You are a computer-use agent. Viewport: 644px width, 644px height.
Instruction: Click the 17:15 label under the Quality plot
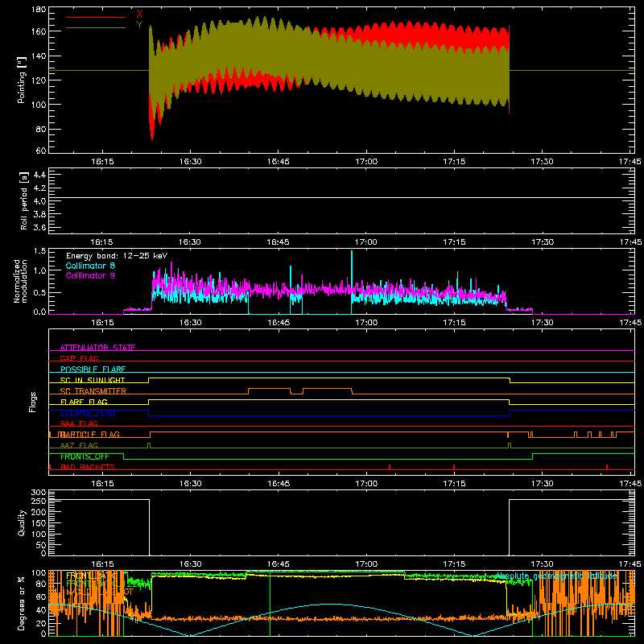454,564
